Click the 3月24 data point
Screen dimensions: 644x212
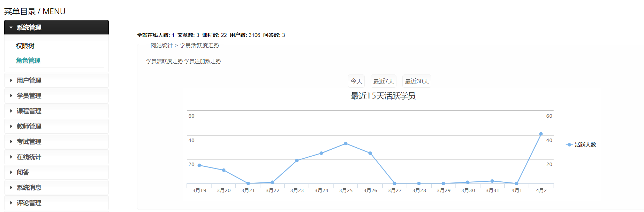point(321,153)
